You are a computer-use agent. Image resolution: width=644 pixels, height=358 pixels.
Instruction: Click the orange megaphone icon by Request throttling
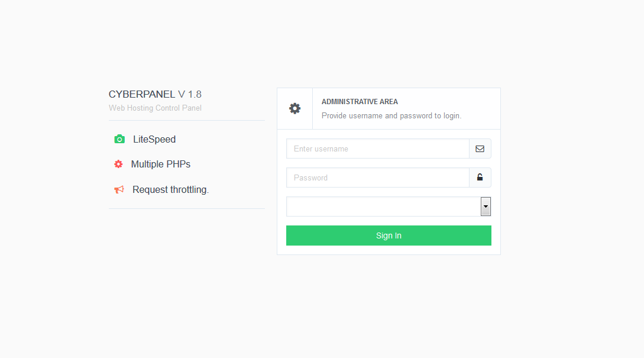[x=119, y=189]
